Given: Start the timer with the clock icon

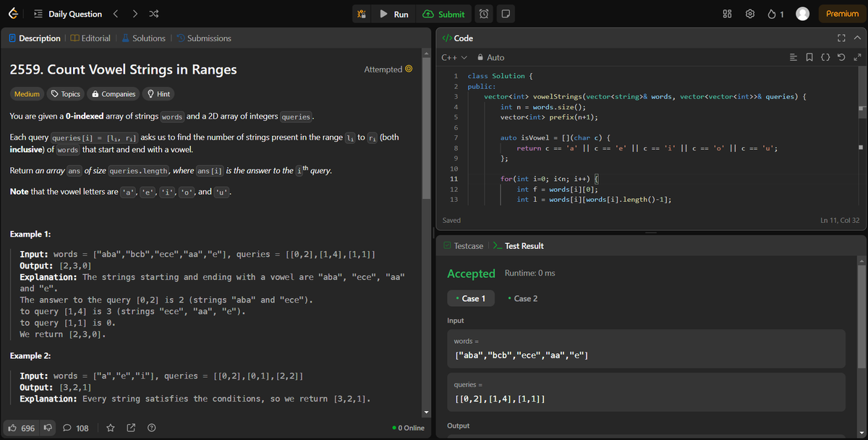Looking at the screenshot, I should [484, 14].
